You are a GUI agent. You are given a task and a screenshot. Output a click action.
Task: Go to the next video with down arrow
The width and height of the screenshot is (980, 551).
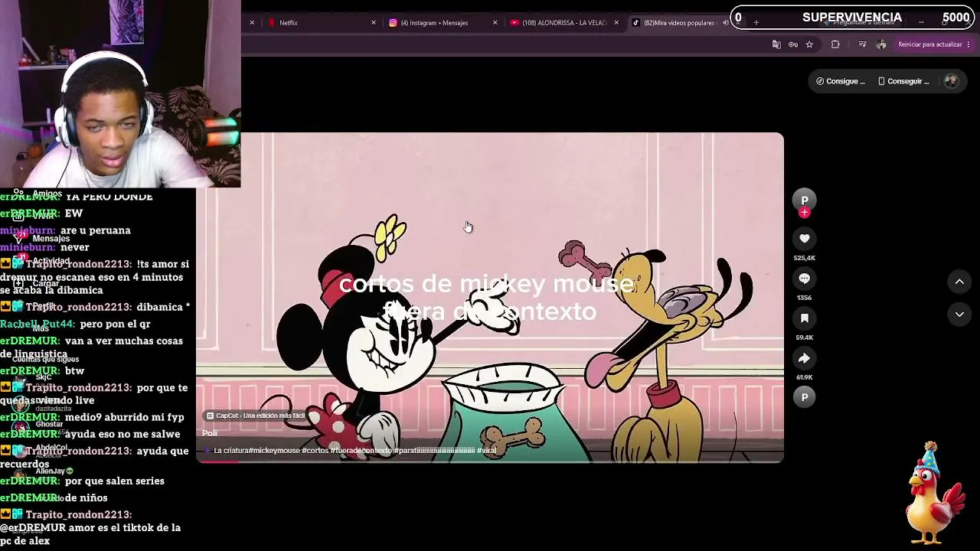959,314
